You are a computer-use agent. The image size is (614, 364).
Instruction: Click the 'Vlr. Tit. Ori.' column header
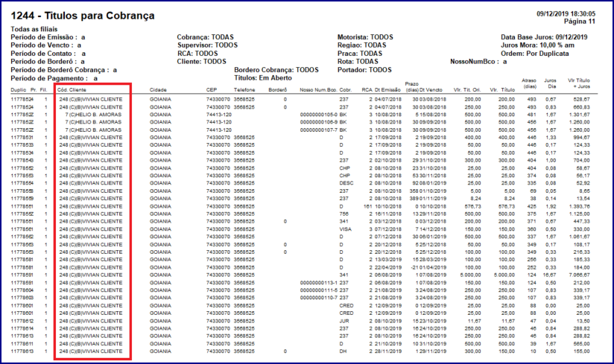tap(466, 90)
